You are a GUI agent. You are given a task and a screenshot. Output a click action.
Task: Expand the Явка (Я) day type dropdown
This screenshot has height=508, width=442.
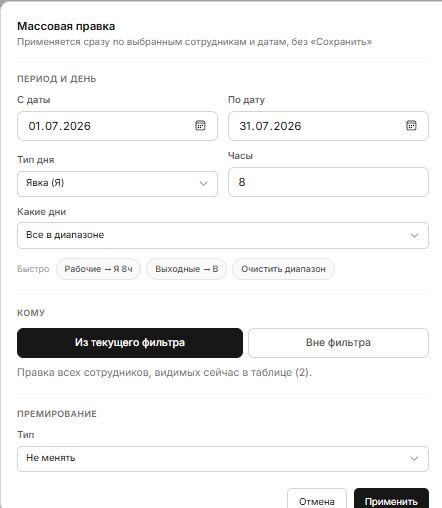click(117, 184)
